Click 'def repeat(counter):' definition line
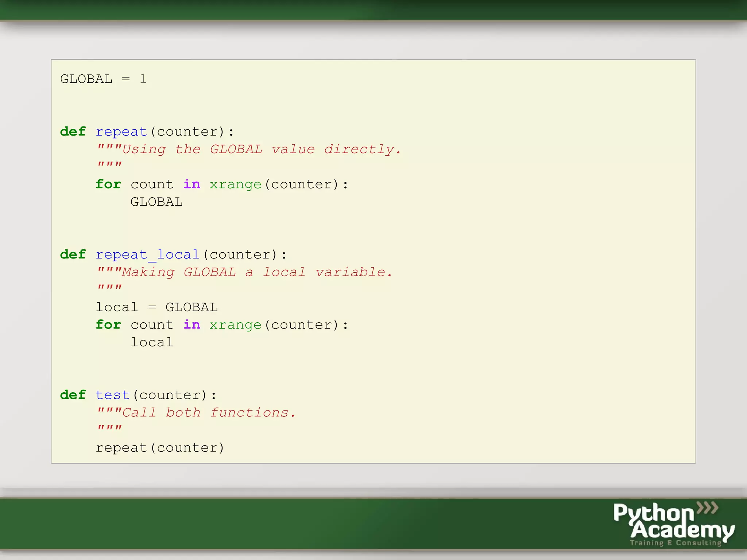Image resolution: width=747 pixels, height=560 pixels. [147, 132]
